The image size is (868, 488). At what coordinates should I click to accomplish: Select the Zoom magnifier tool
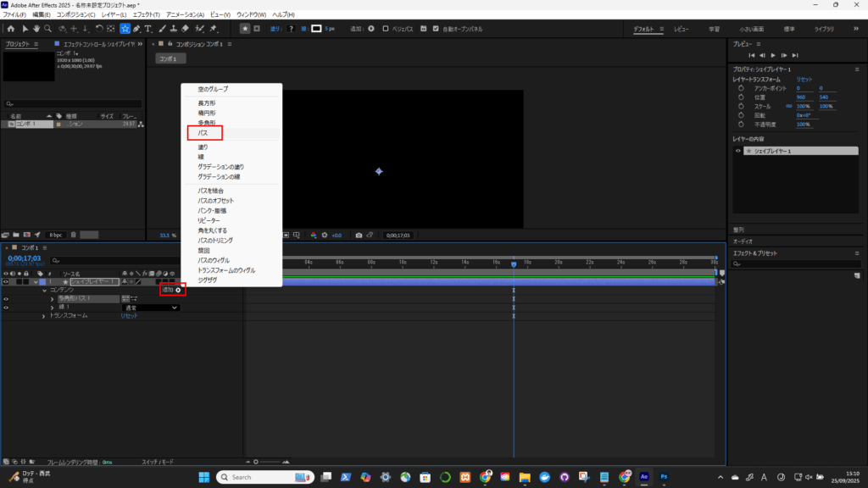(48, 29)
